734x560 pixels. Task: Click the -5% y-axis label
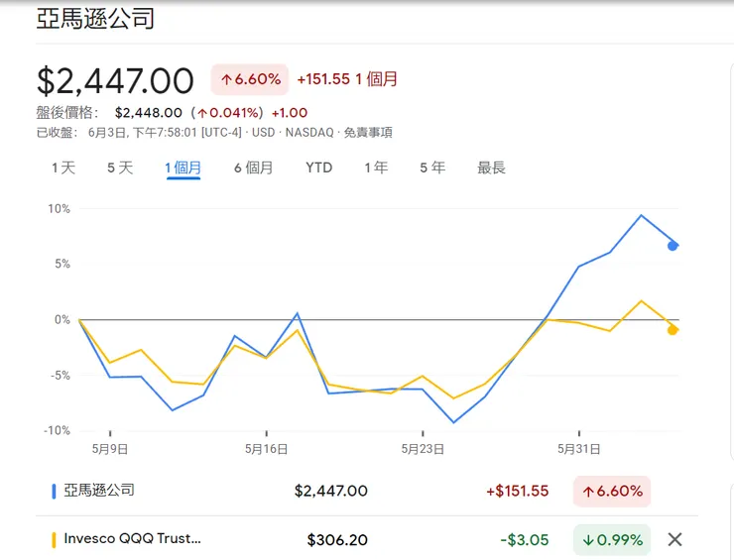[61, 376]
